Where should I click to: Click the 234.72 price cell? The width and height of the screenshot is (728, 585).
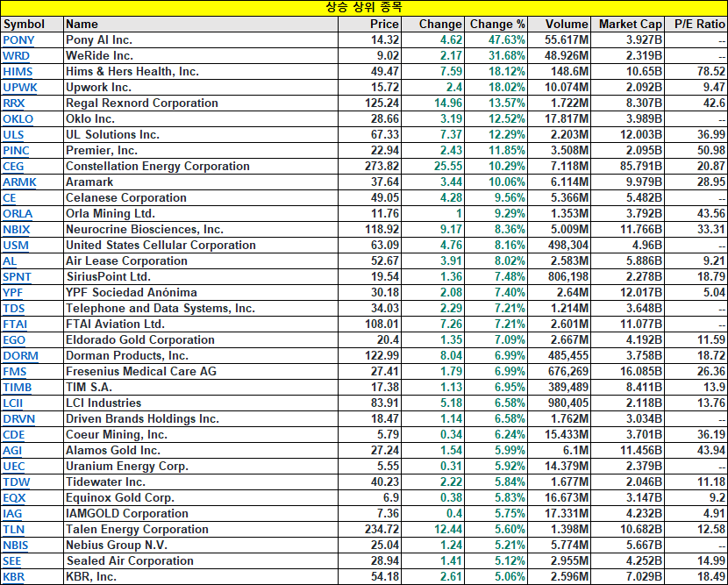pos(369,529)
